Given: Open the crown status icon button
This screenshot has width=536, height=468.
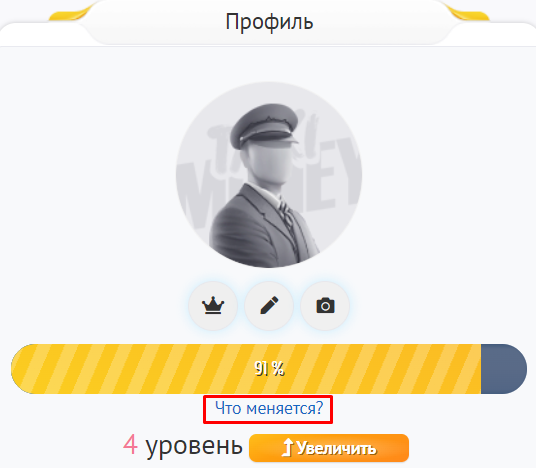Looking at the screenshot, I should pyautogui.click(x=213, y=306).
